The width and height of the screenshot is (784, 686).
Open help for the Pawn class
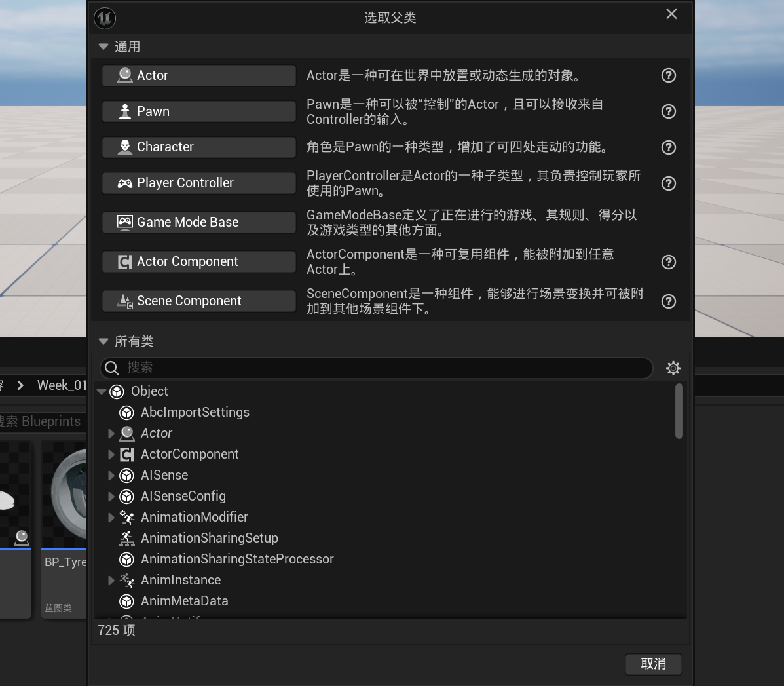tap(669, 111)
